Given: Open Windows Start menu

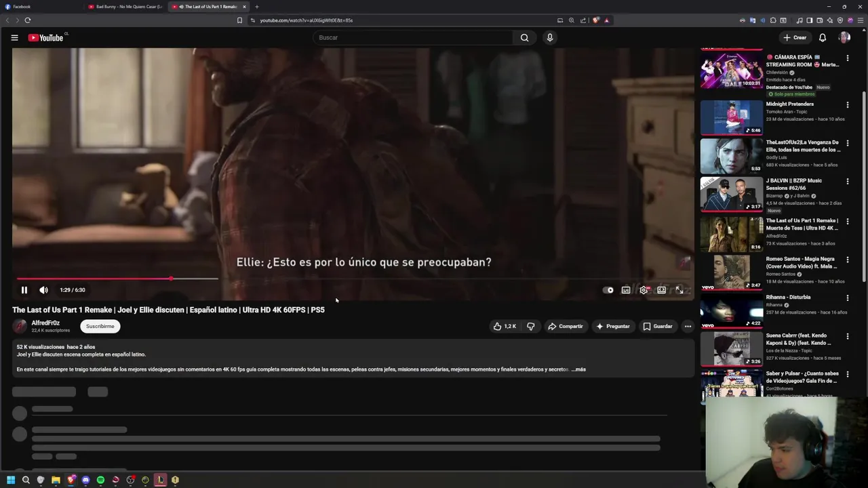Looking at the screenshot, I should [11, 480].
